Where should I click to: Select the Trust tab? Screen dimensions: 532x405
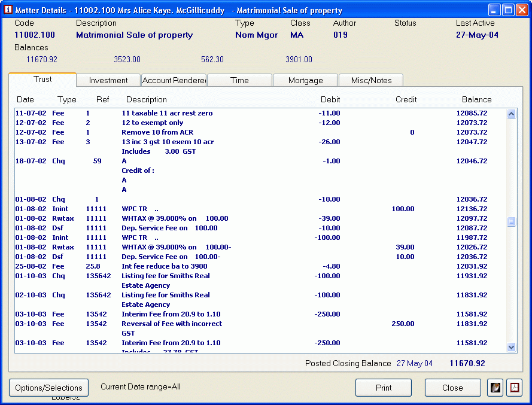click(x=42, y=80)
